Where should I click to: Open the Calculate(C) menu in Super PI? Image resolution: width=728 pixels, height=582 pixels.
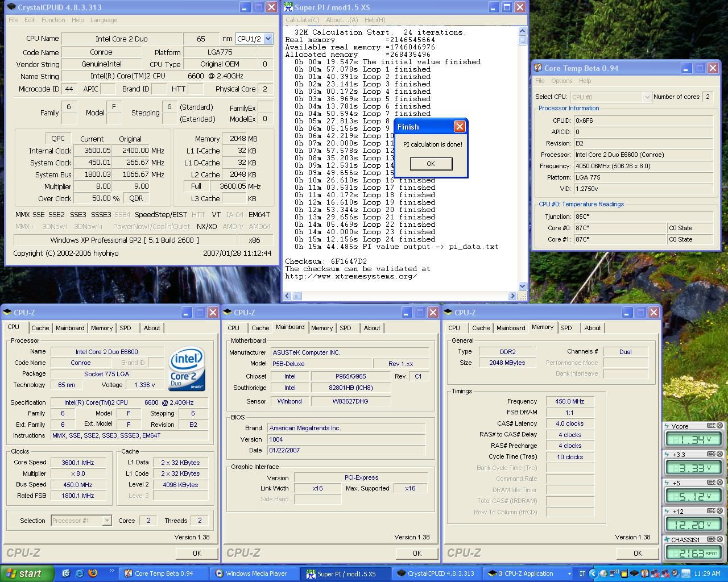[302, 20]
